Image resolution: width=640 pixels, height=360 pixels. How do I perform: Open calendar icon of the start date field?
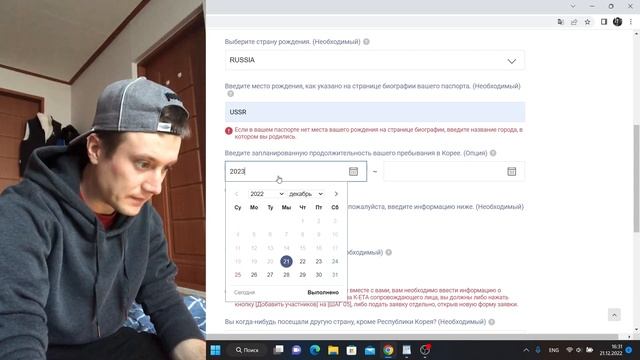[x=353, y=171]
